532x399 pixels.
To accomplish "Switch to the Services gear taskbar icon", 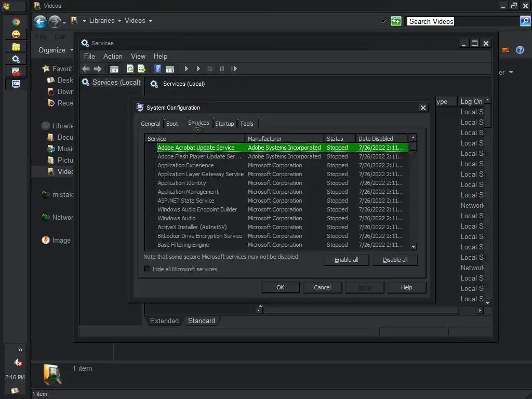I will (x=16, y=59).
